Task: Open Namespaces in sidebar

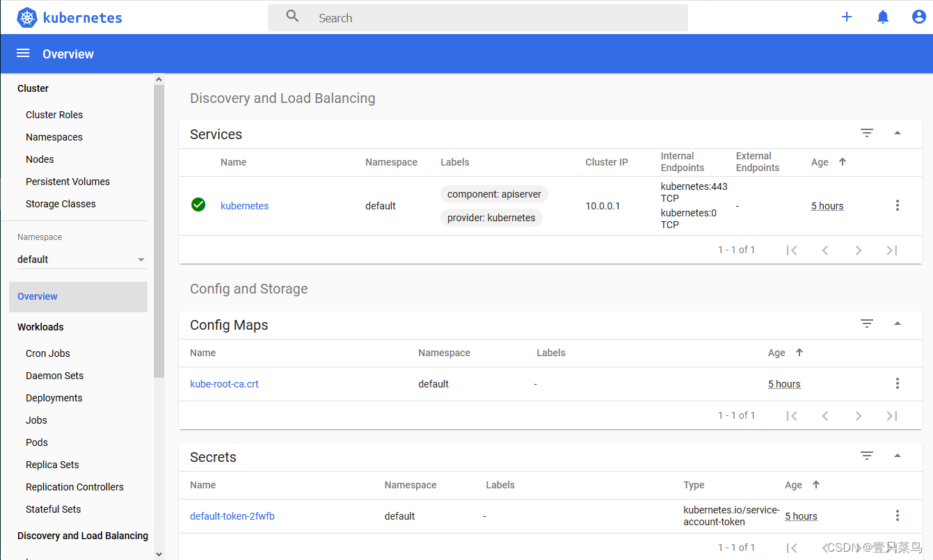Action: pyautogui.click(x=54, y=137)
